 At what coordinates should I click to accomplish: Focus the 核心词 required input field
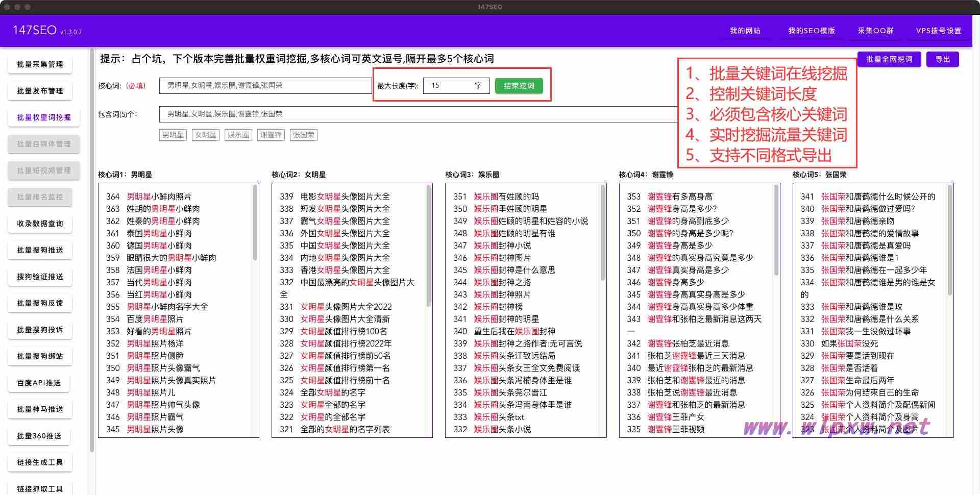(265, 86)
